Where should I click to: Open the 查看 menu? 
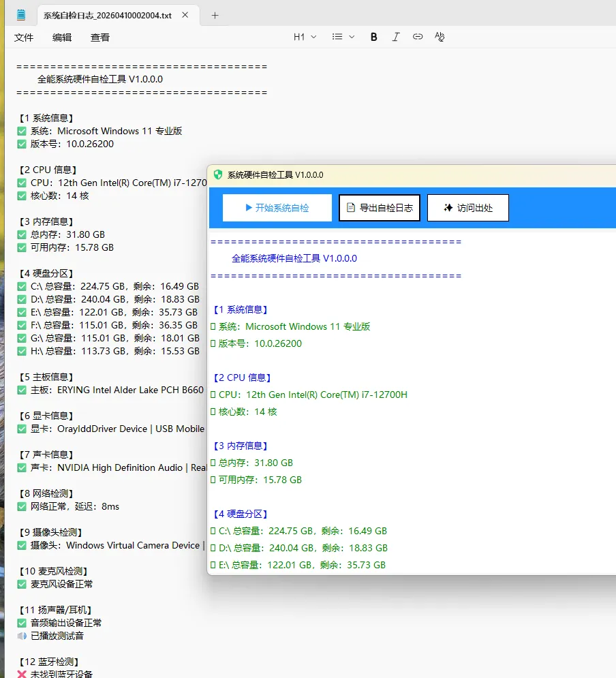100,37
